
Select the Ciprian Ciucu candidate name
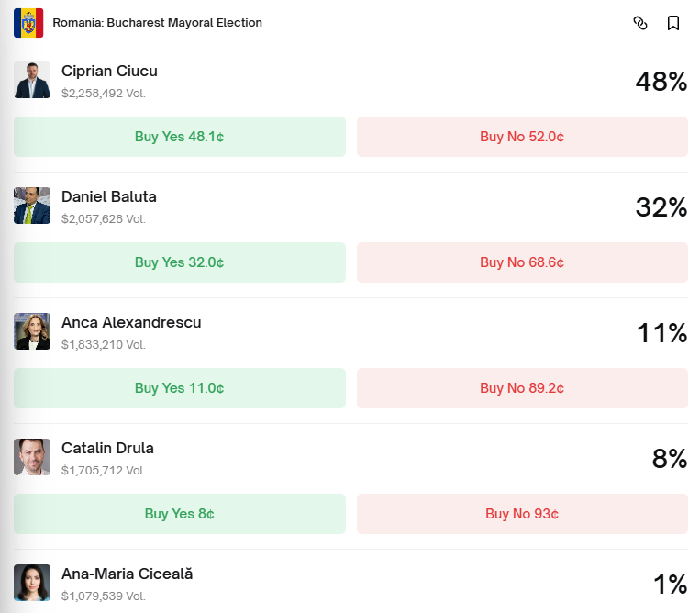pyautogui.click(x=109, y=71)
